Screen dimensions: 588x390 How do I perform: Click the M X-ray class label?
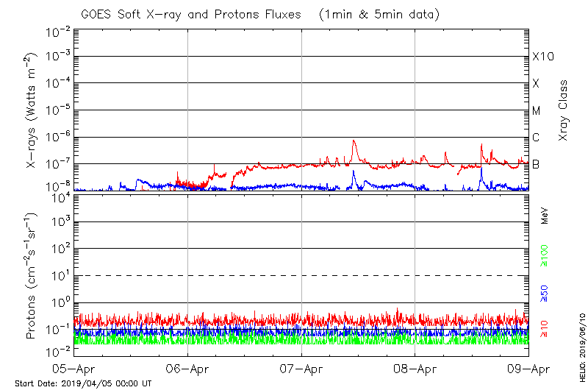click(537, 111)
